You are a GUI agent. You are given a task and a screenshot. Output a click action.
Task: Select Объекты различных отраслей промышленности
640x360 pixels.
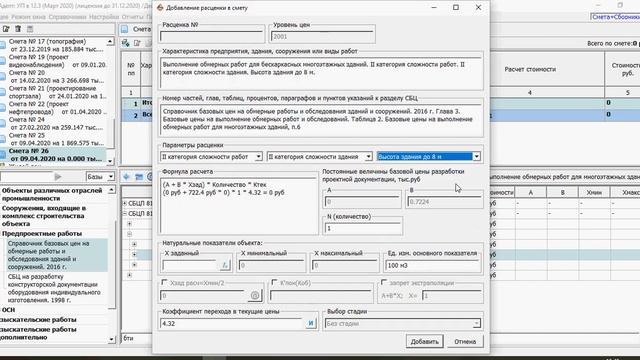click(52, 194)
